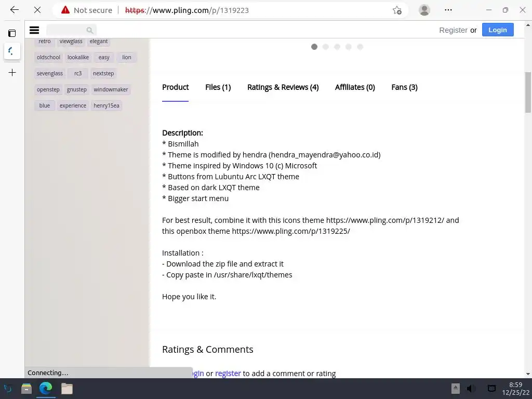Image resolution: width=532 pixels, height=399 pixels.
Task: Select the lion tag
Action: [127, 57]
